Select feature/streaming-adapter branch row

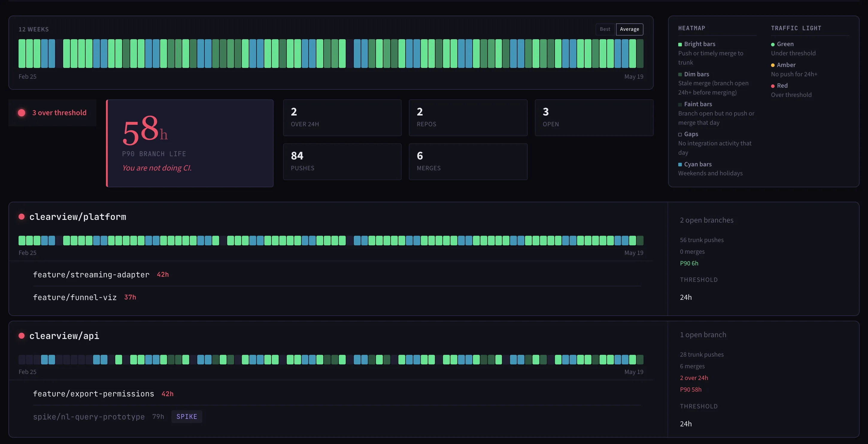[x=337, y=275]
